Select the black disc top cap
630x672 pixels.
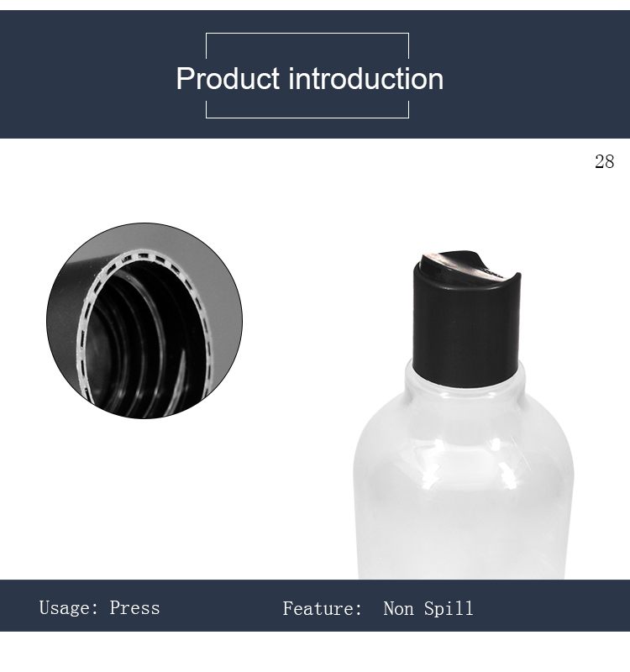click(x=466, y=319)
